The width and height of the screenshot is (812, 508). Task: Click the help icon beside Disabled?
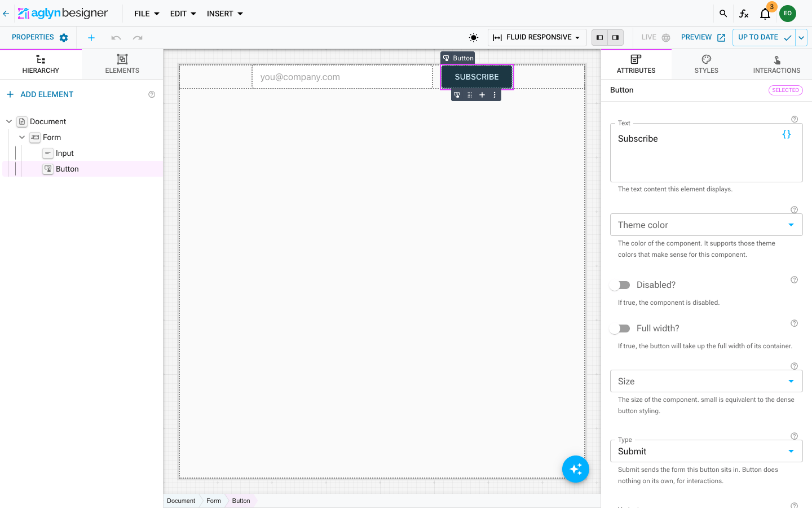(x=794, y=280)
